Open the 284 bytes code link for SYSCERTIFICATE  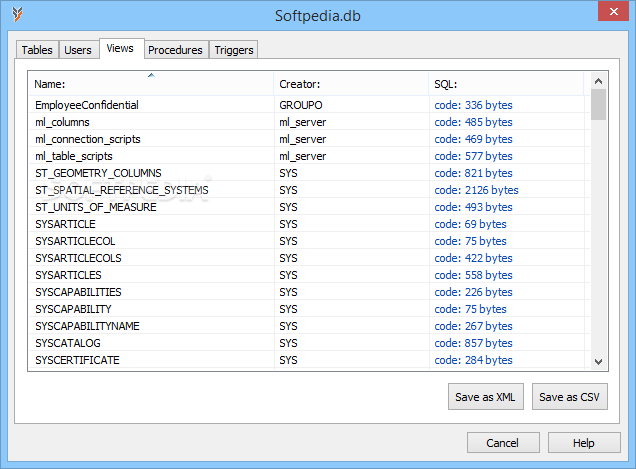click(473, 361)
